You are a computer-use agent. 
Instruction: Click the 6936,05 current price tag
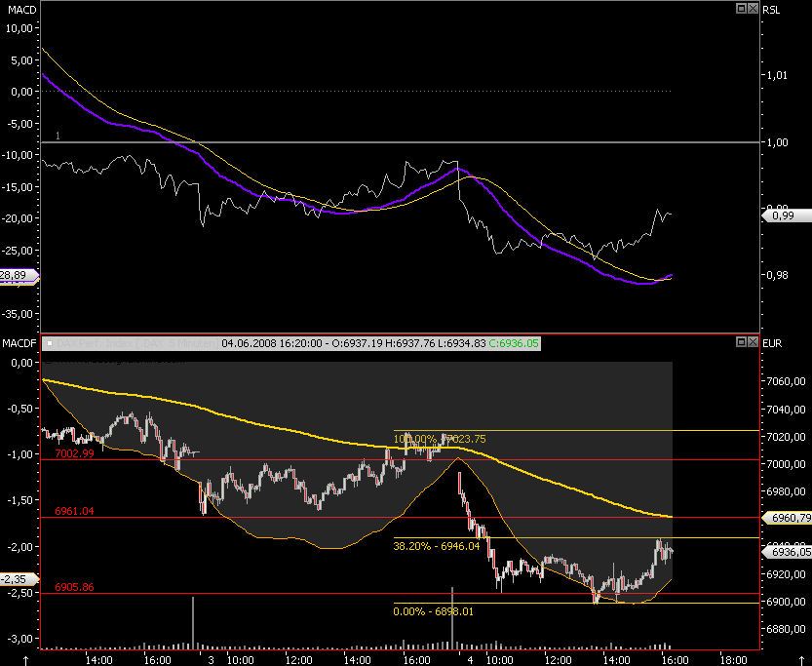[786, 552]
